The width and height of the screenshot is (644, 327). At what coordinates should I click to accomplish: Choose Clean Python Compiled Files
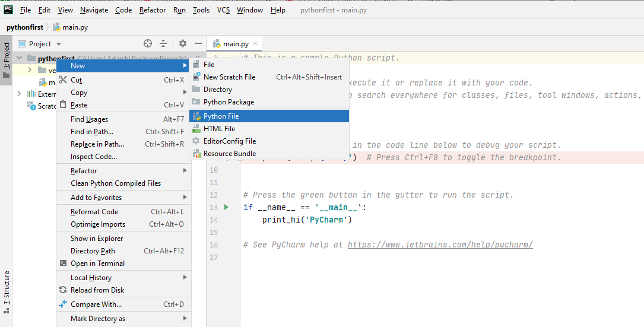point(123,183)
